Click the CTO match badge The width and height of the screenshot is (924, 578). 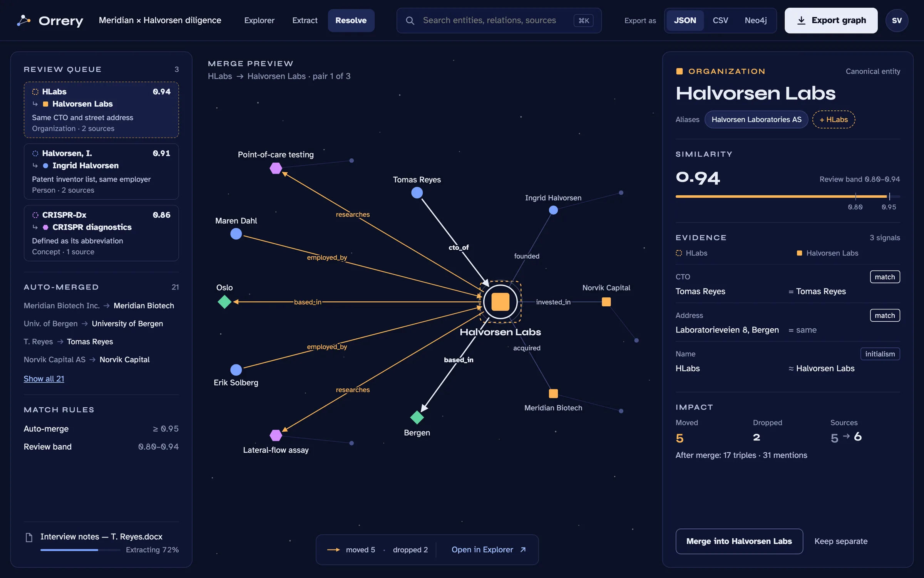pyautogui.click(x=885, y=277)
